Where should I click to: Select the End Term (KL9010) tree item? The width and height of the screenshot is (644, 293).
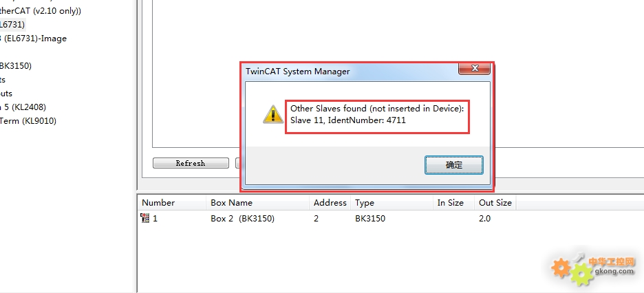point(28,121)
